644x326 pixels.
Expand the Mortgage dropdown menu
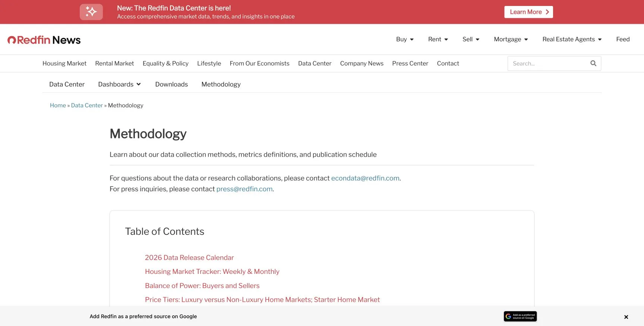511,39
